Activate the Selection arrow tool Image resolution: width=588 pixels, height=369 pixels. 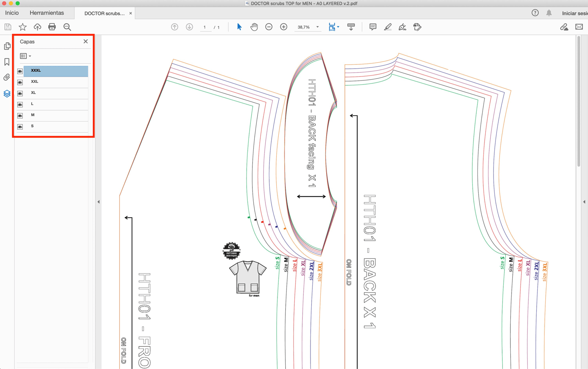click(x=239, y=27)
